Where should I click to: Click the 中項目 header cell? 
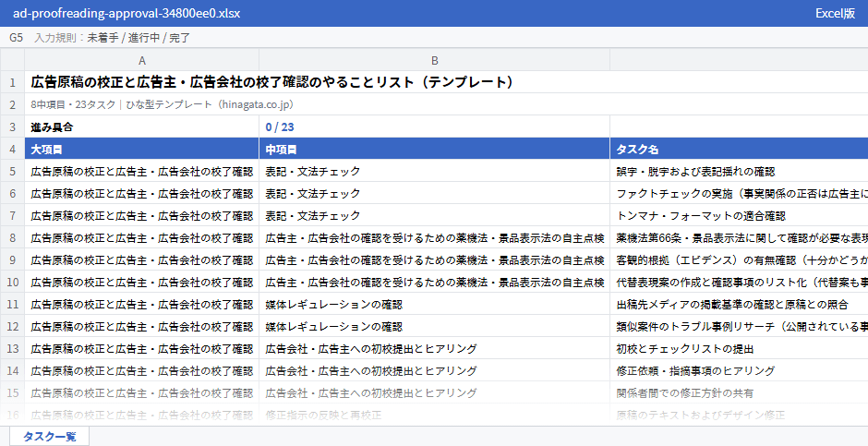coord(435,150)
